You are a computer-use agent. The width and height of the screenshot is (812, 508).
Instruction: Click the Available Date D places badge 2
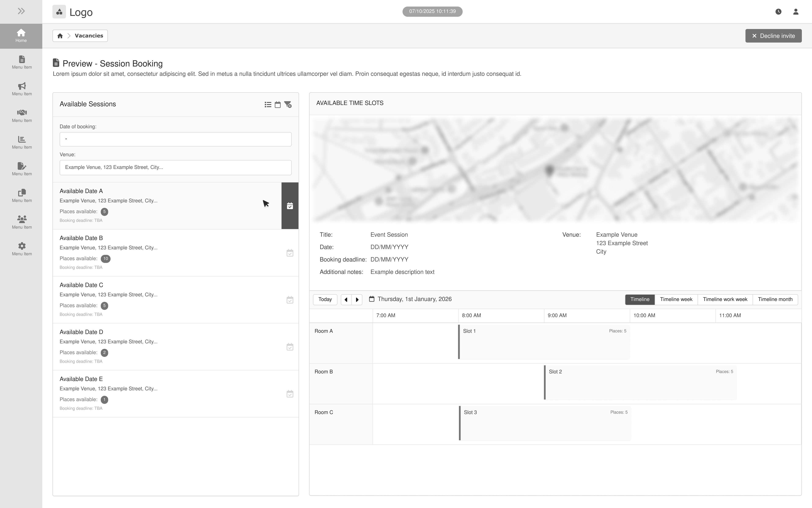click(104, 353)
